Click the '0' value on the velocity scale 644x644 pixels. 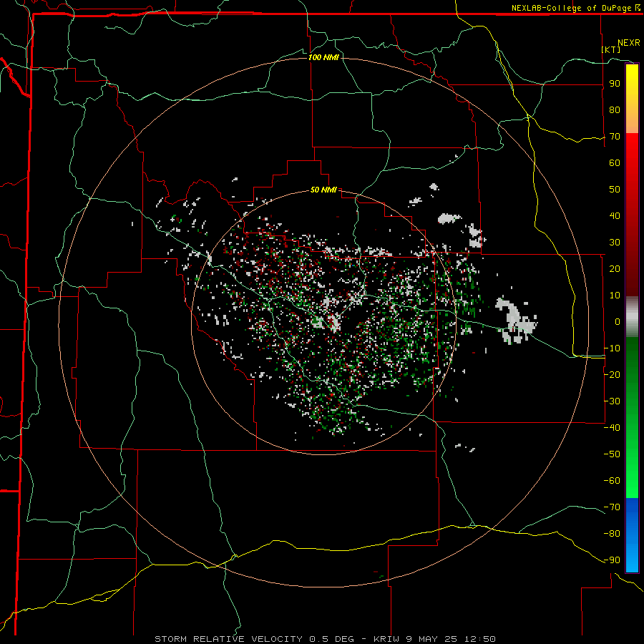(618, 321)
